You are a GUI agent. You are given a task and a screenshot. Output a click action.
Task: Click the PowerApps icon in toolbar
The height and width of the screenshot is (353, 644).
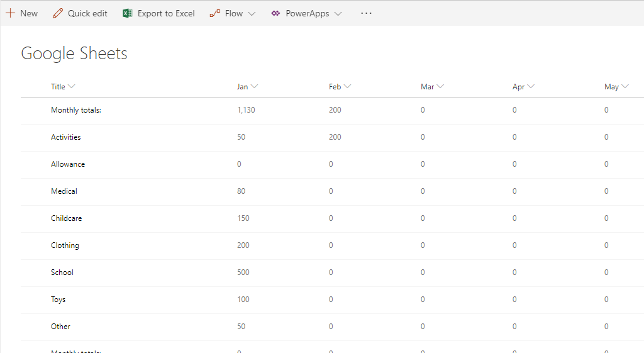pos(275,13)
